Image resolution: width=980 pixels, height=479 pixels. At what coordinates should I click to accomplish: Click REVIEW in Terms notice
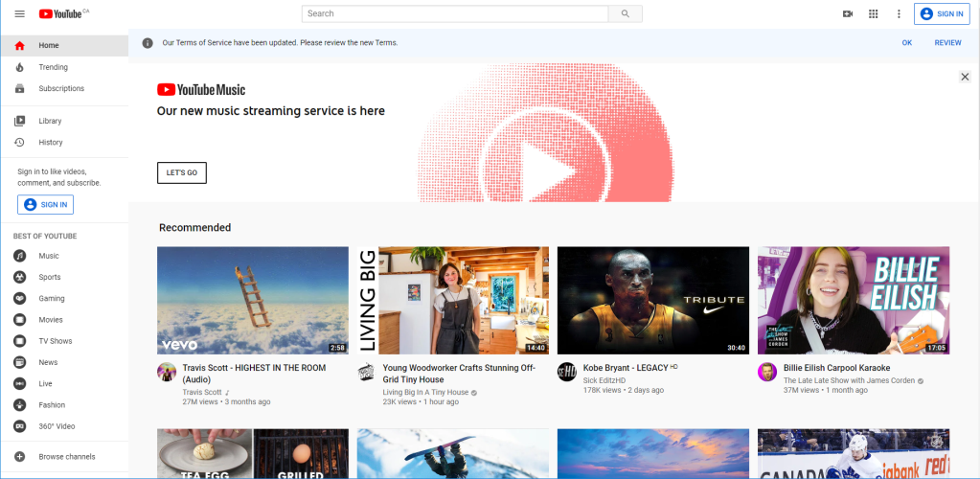click(x=947, y=43)
